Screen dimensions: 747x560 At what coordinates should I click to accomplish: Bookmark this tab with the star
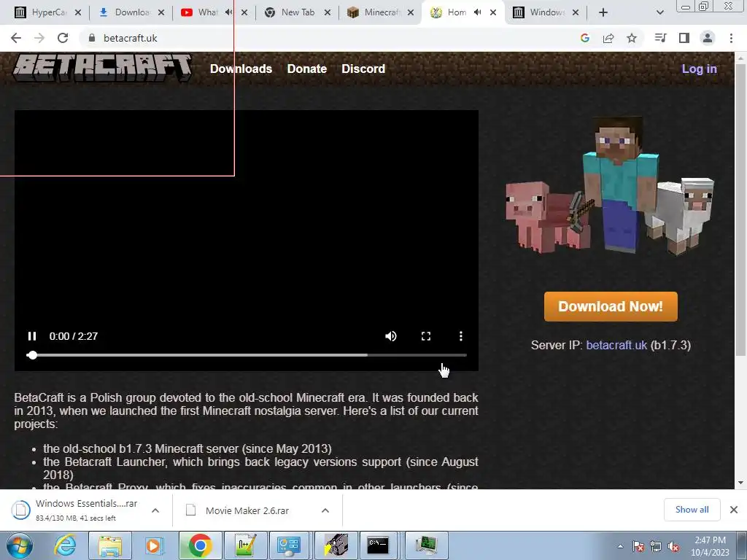632,38
